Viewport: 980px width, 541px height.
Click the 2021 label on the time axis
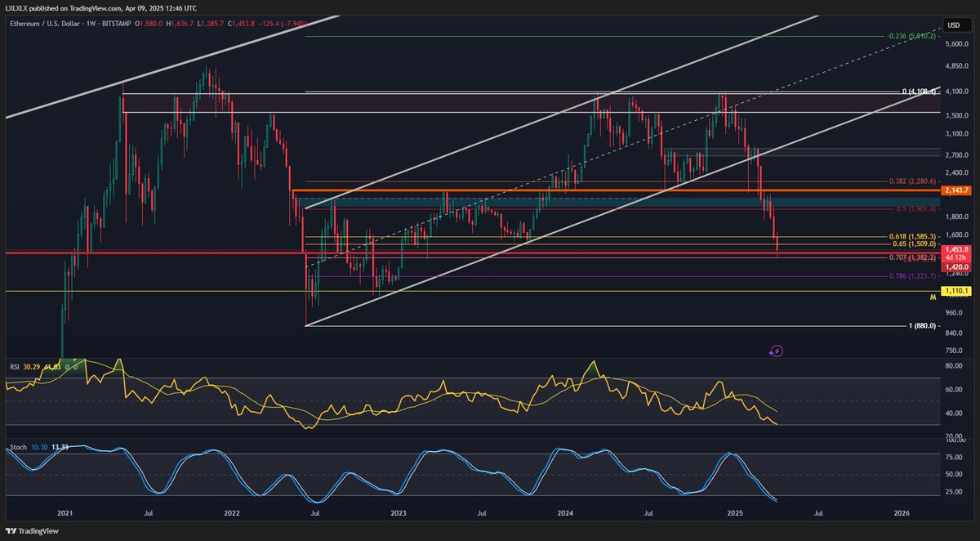click(x=65, y=513)
